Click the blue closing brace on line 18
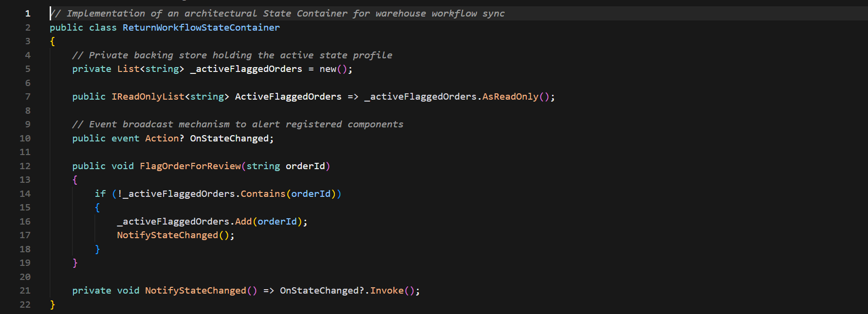The width and height of the screenshot is (868, 314). (x=97, y=249)
